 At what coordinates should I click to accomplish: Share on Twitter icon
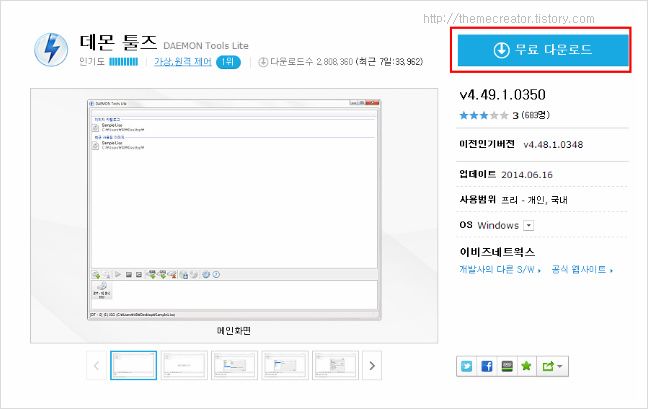click(x=467, y=366)
